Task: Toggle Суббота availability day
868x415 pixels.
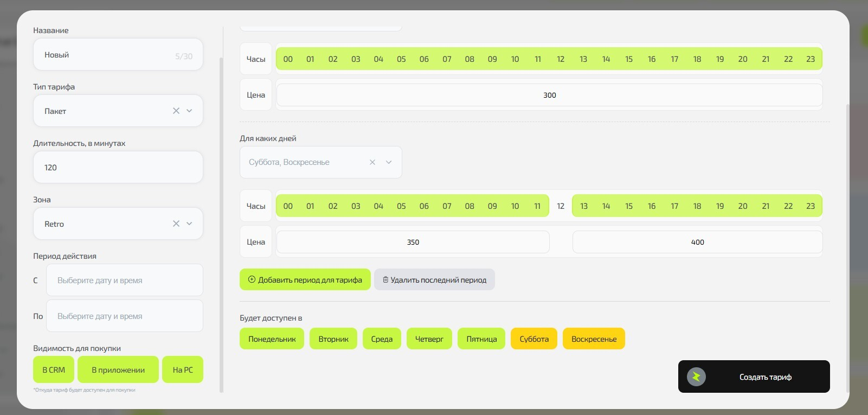Action: pos(534,339)
